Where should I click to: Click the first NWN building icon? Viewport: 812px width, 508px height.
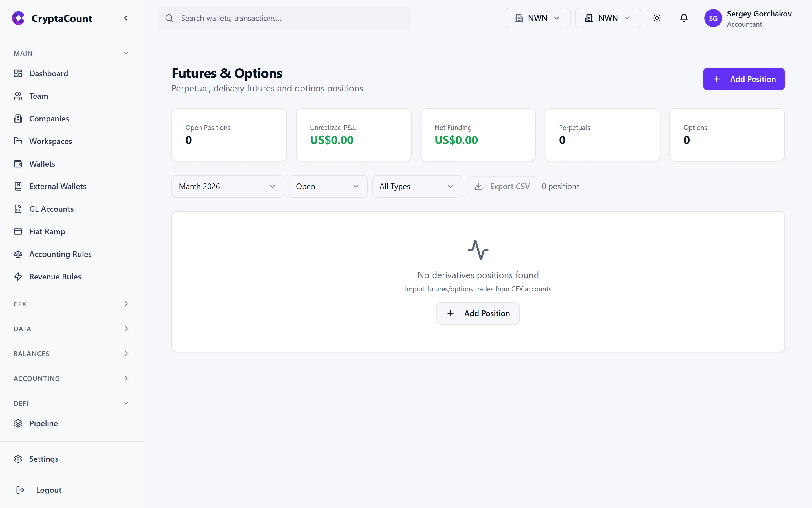click(519, 18)
